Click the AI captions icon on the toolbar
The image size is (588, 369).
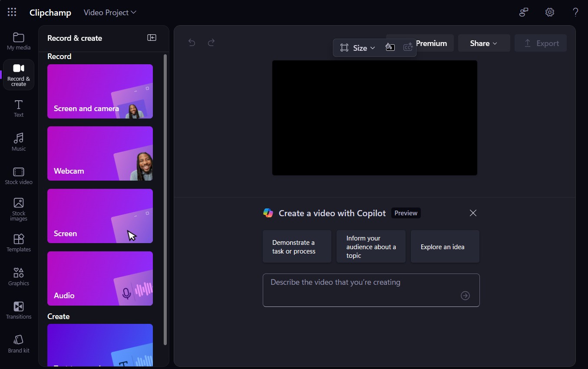[x=407, y=47]
